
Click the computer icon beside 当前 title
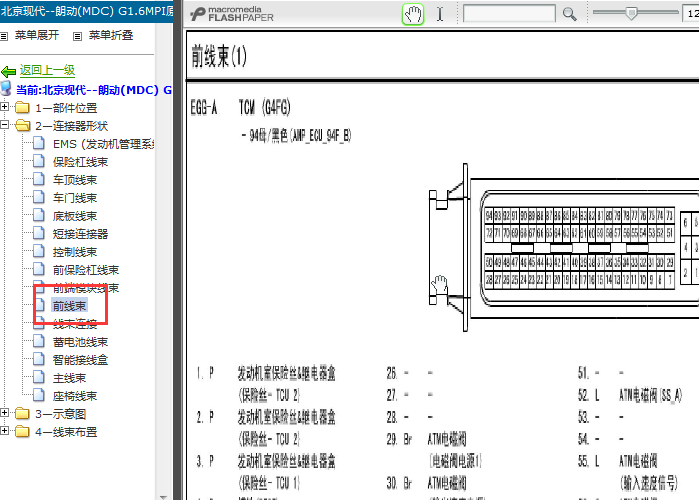pyautogui.click(x=6, y=88)
